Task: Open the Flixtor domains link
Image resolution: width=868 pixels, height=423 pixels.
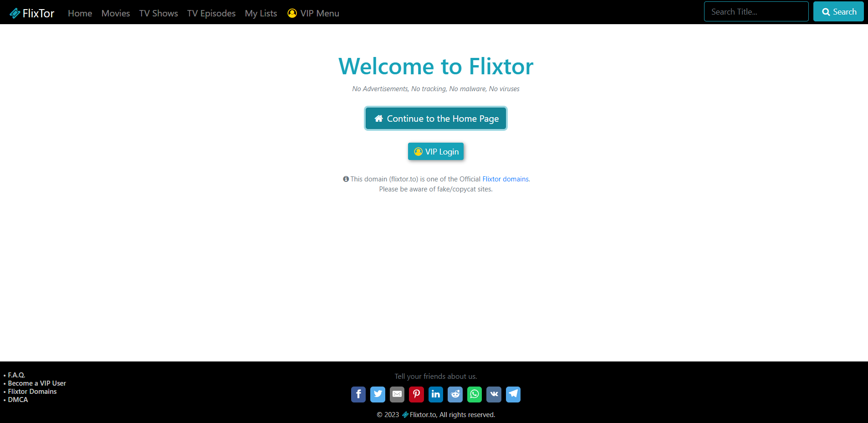Action: pos(505,179)
